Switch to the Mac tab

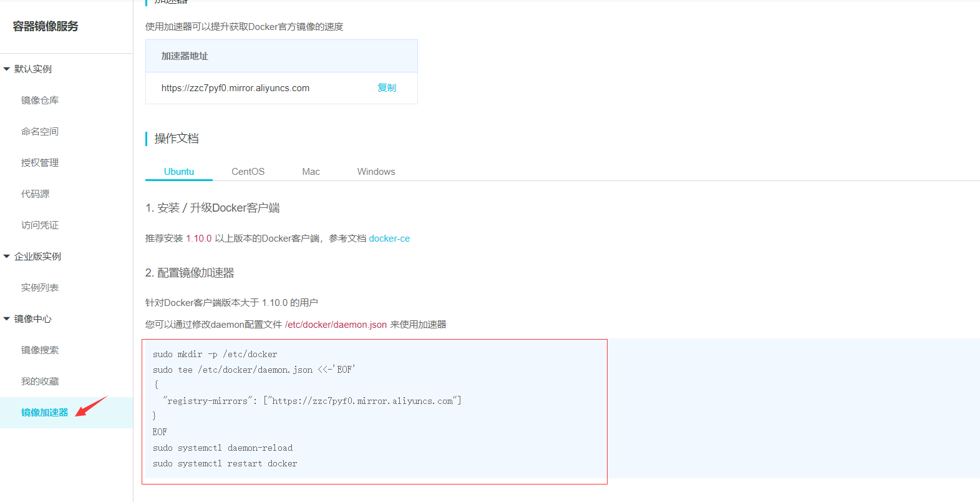pos(311,171)
